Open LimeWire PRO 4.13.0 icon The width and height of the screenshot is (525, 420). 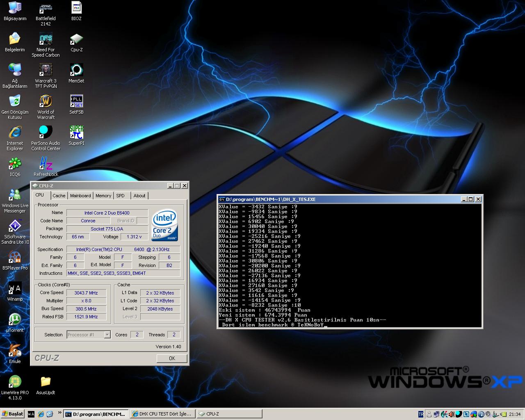(15, 388)
